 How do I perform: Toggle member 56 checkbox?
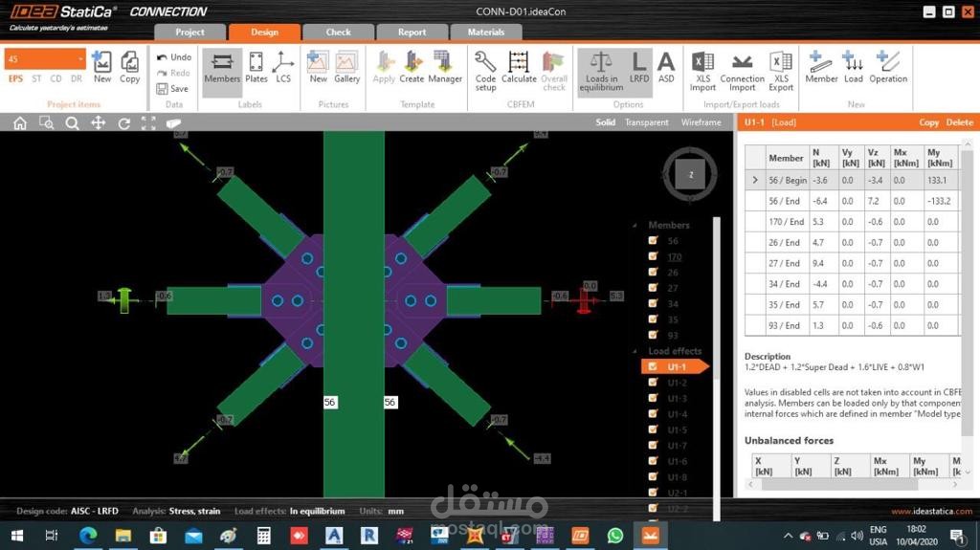click(x=653, y=241)
